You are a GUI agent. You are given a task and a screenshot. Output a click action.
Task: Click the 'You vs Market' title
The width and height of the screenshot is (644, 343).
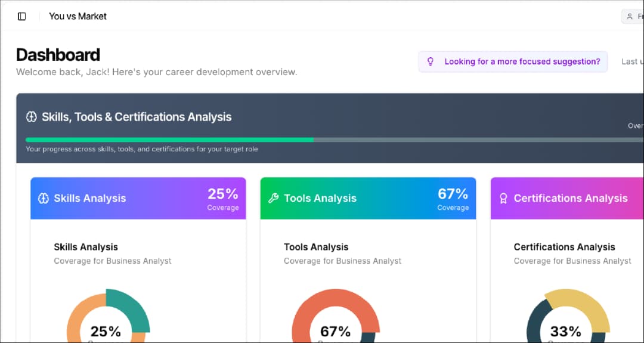pyautogui.click(x=78, y=17)
